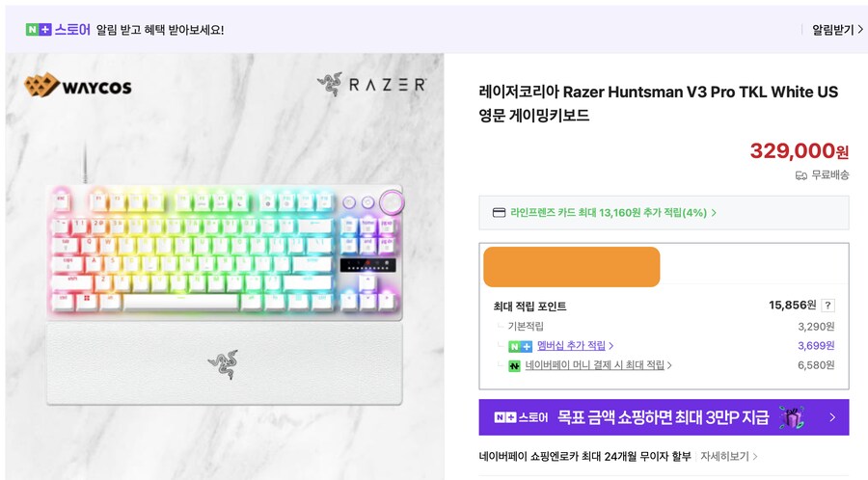The height and width of the screenshot is (480, 868).
Task: Open the 라인프렌즈 카드 추가 적립 offer
Action: (609, 213)
